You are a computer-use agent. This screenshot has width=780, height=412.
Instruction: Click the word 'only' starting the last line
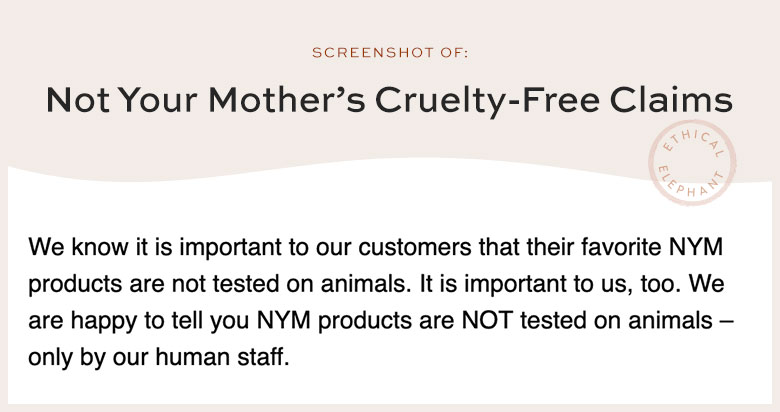(x=49, y=359)
